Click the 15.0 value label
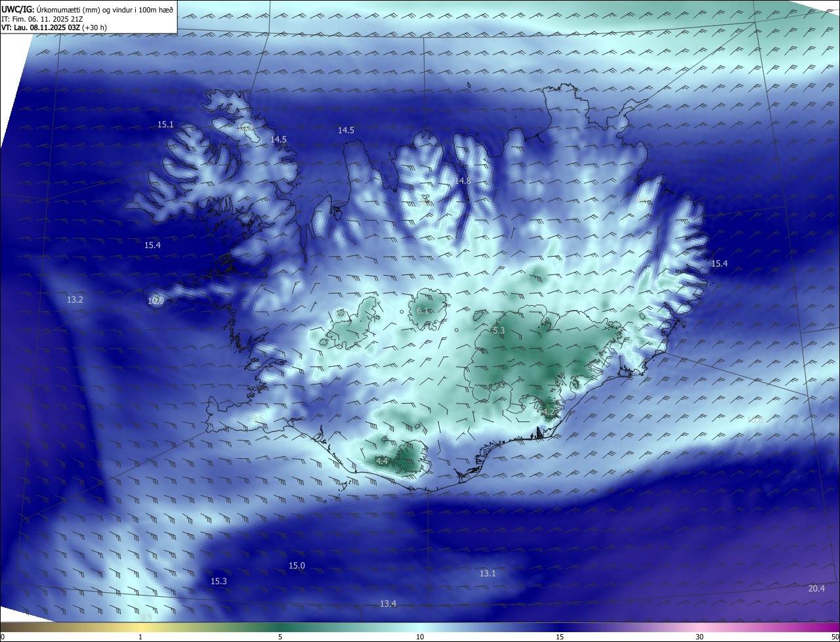 pyautogui.click(x=297, y=565)
